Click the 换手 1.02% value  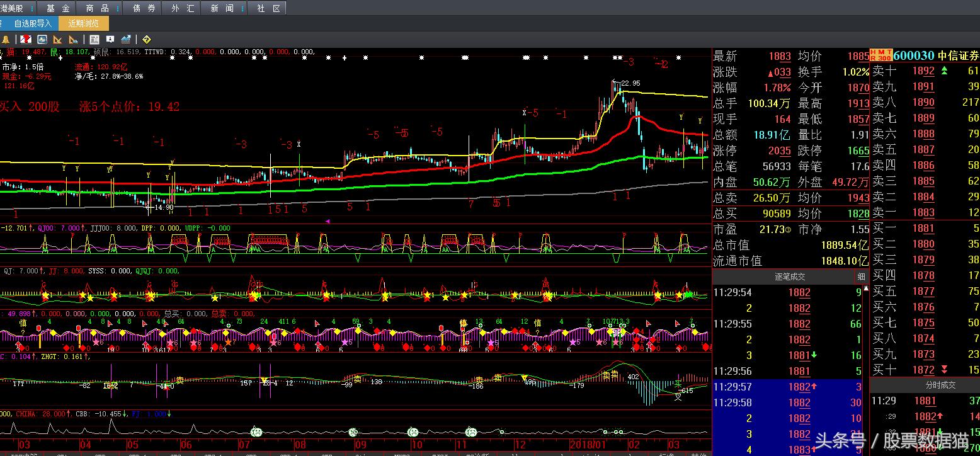[x=855, y=72]
